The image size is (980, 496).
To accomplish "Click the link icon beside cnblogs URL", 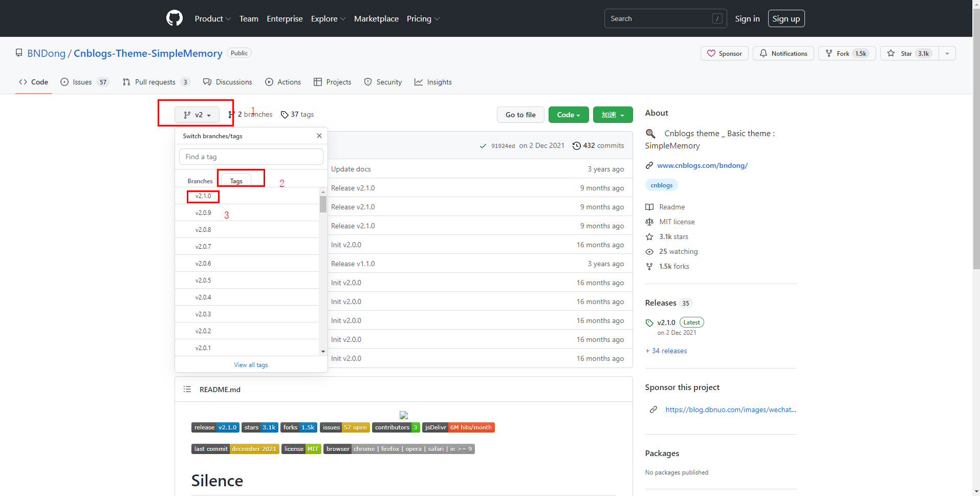I will coord(649,165).
